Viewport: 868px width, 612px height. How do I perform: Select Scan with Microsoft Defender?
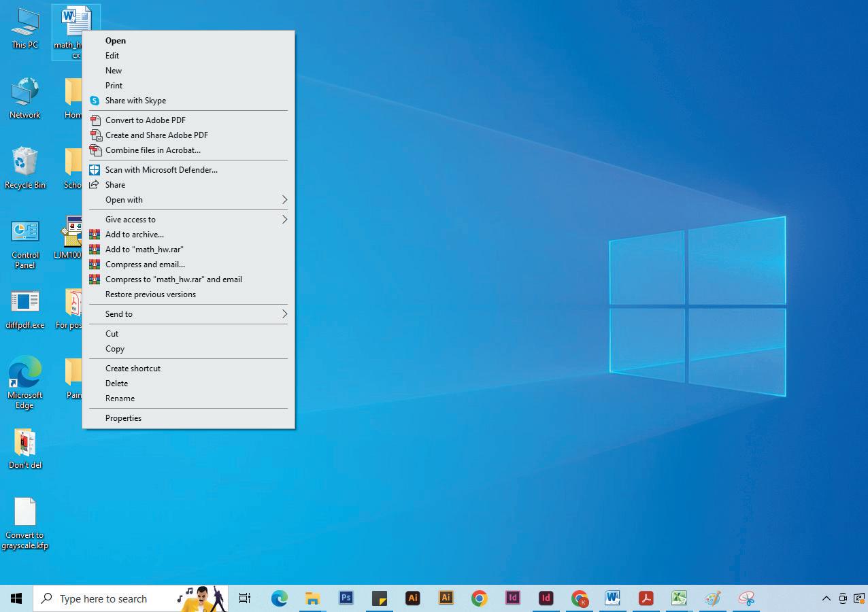coord(188,170)
